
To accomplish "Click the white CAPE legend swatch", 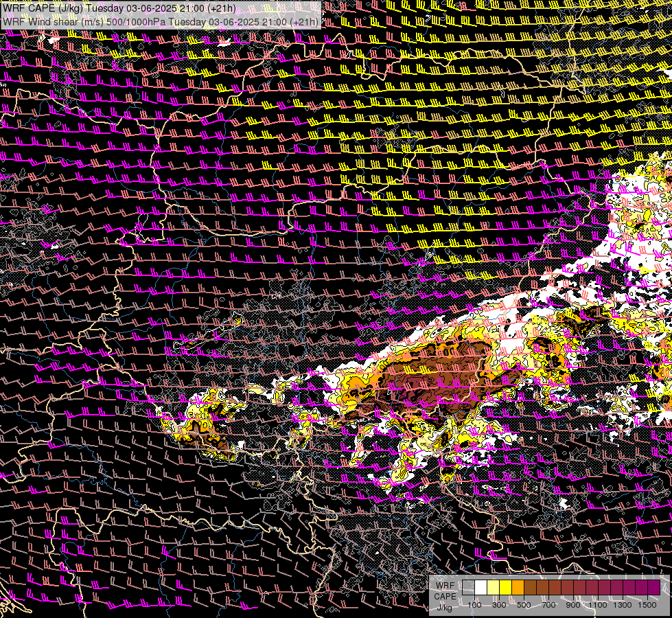I will [481, 588].
